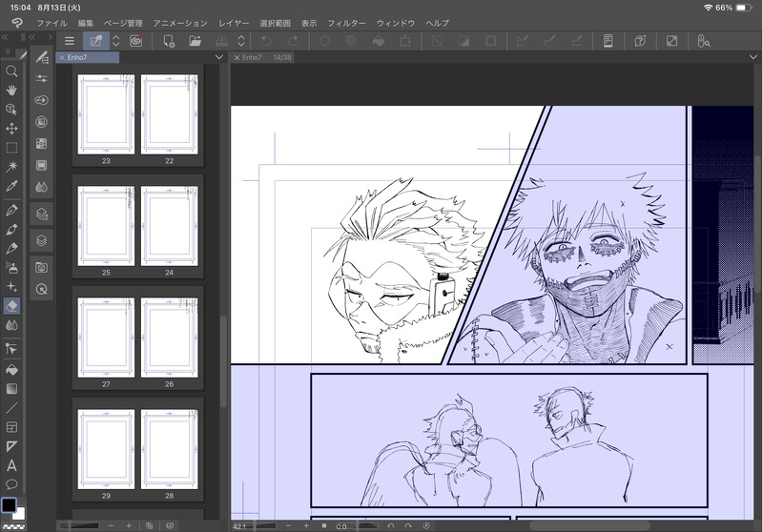
Task: Expand canvas tab list dropdown chevron
Action: pyautogui.click(x=753, y=57)
